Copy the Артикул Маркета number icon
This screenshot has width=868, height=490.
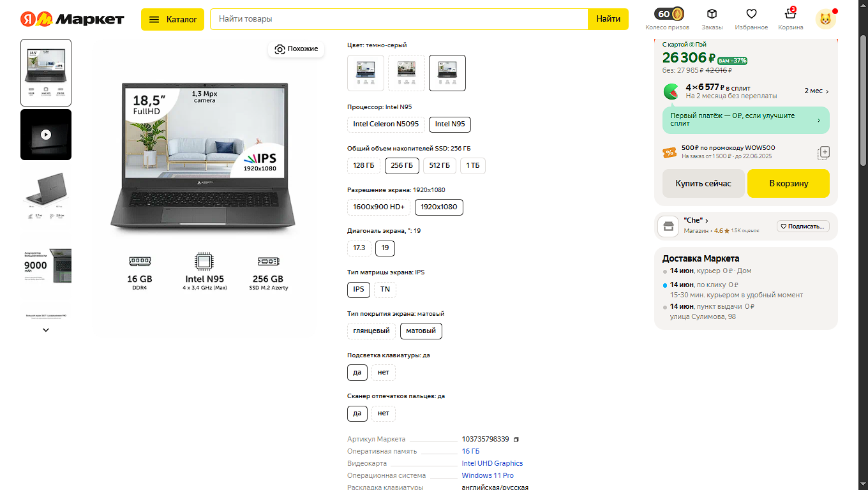tap(516, 440)
